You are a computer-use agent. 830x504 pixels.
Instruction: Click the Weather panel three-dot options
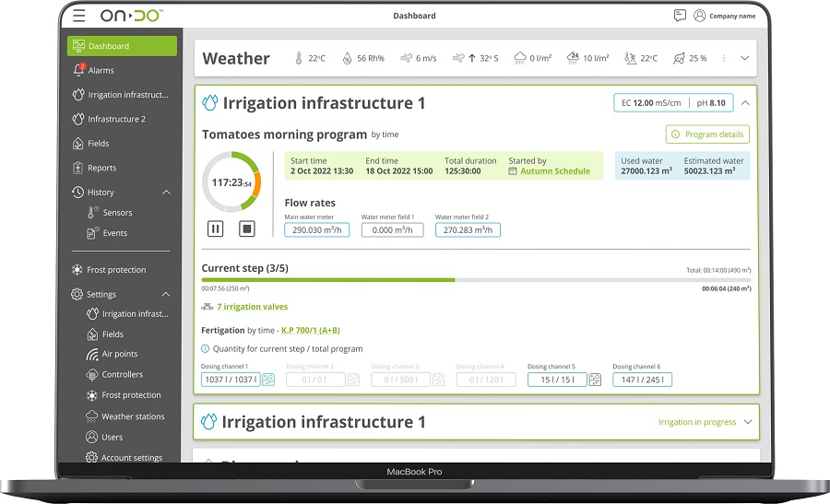coord(723,58)
